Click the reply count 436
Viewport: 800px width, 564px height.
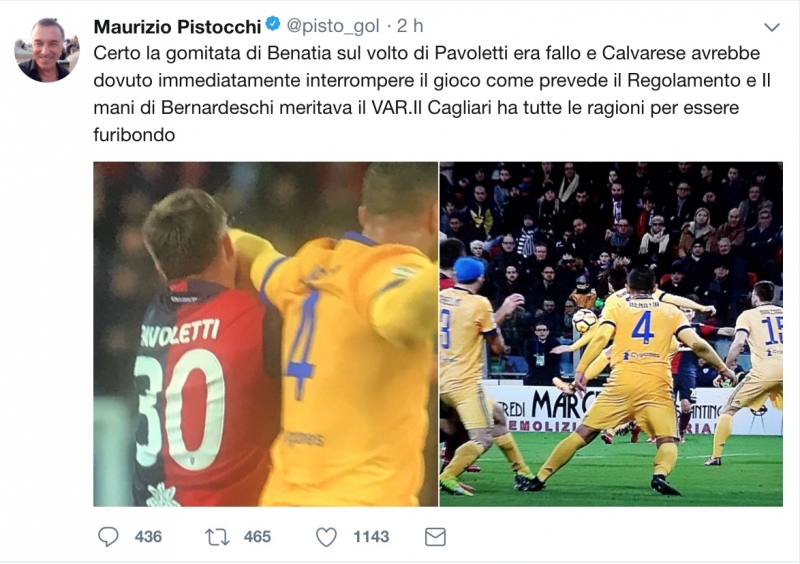[x=148, y=537]
